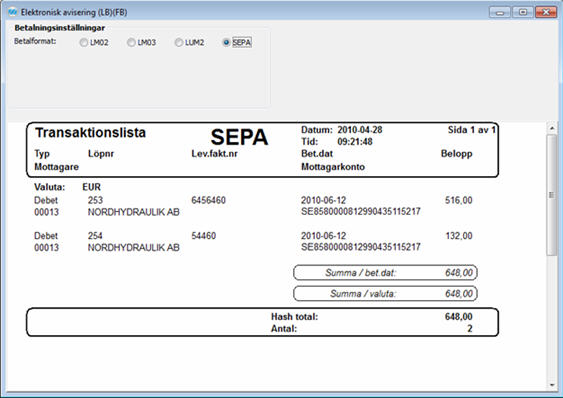Screen dimensions: 563x398
Task: Click the application icon in title bar
Action: pos(13,12)
